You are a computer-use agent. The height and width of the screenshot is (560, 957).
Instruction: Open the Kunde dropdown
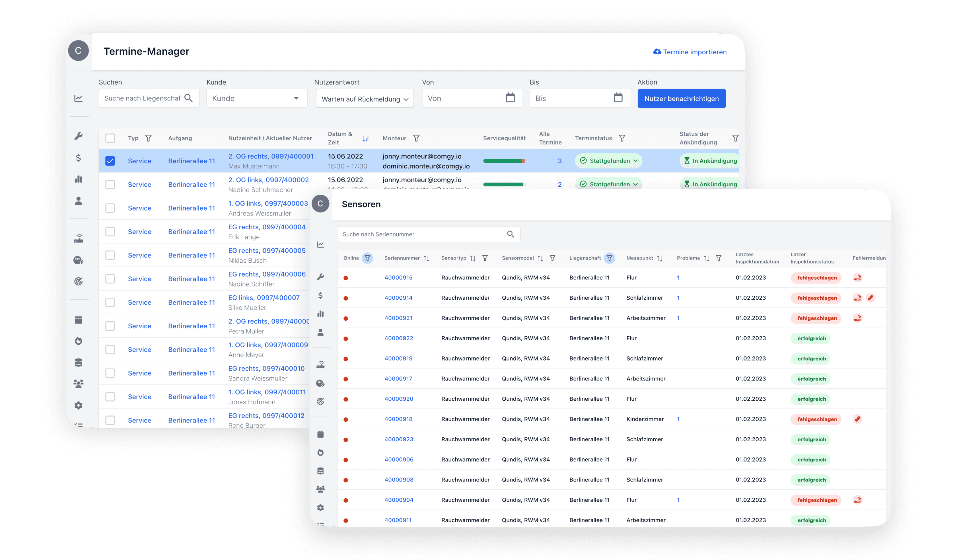point(257,98)
